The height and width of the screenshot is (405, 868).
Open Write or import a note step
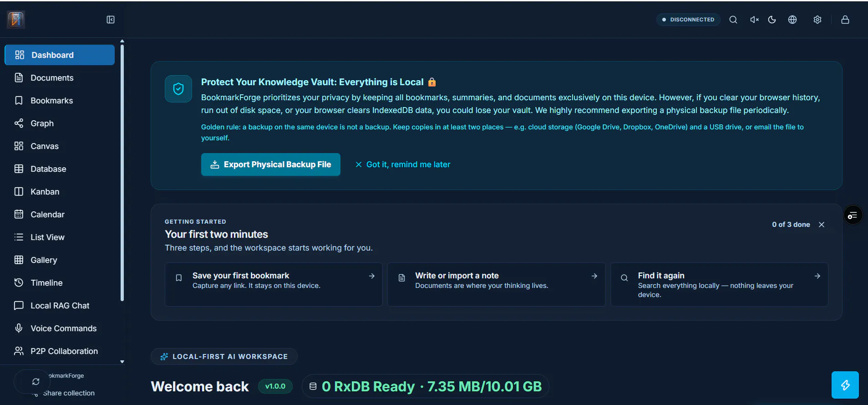(x=496, y=284)
